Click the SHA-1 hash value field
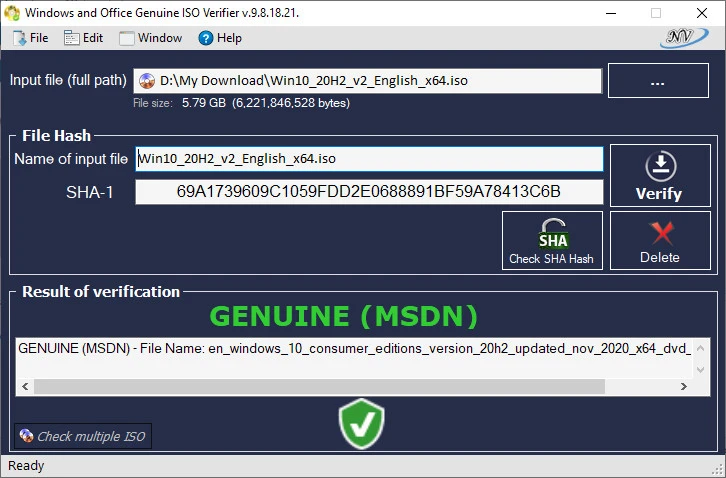 369,192
